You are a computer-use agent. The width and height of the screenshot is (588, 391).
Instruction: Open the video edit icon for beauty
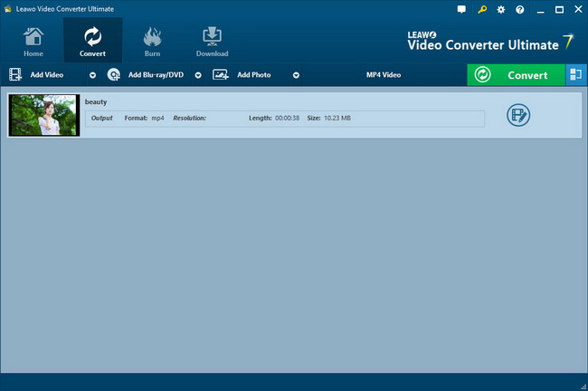(x=518, y=115)
